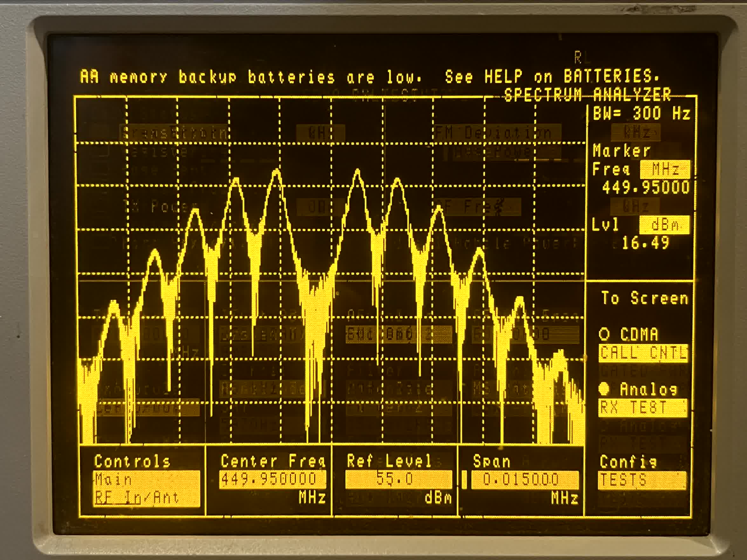This screenshot has width=747, height=560.
Task: Change the Lvl dBm units field
Action: click(x=664, y=225)
